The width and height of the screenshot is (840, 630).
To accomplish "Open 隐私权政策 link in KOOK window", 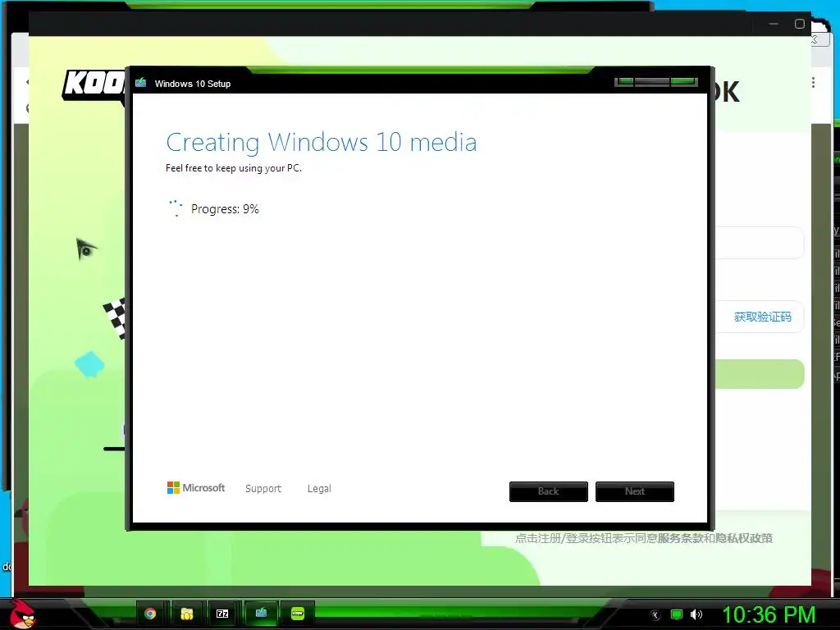I will (743, 538).
